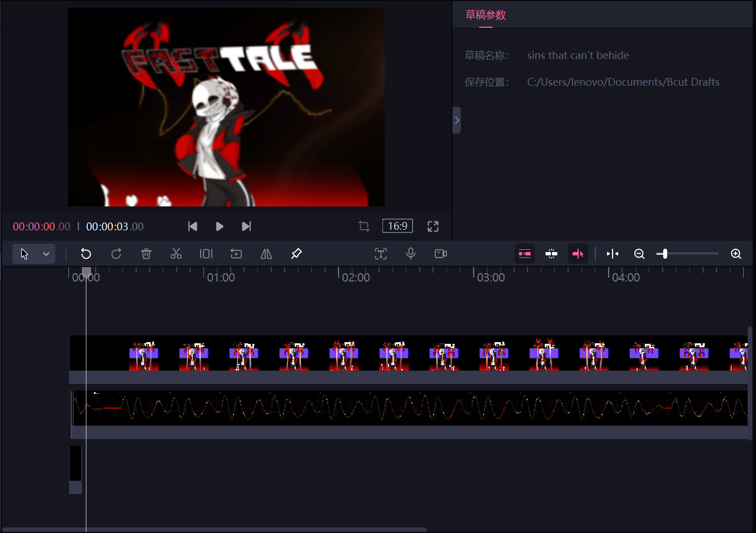Screen dimensions: 756x533
Task: Click the draft name 'sins that can't behide'
Action: (x=578, y=55)
